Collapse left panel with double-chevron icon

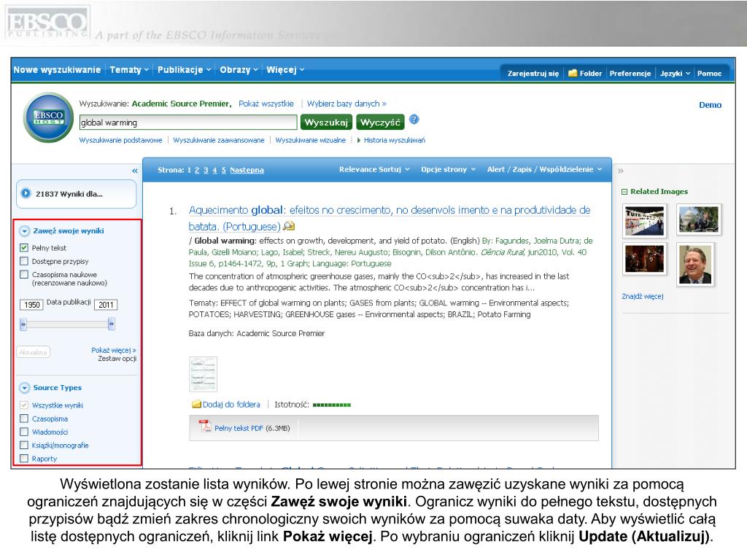point(135,171)
